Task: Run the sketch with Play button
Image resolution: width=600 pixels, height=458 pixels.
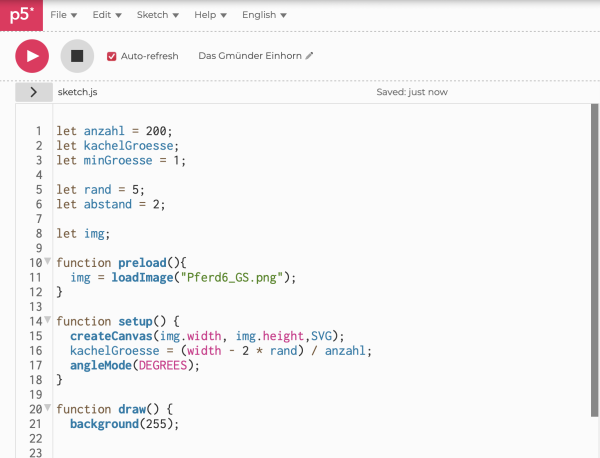Action: 32,56
